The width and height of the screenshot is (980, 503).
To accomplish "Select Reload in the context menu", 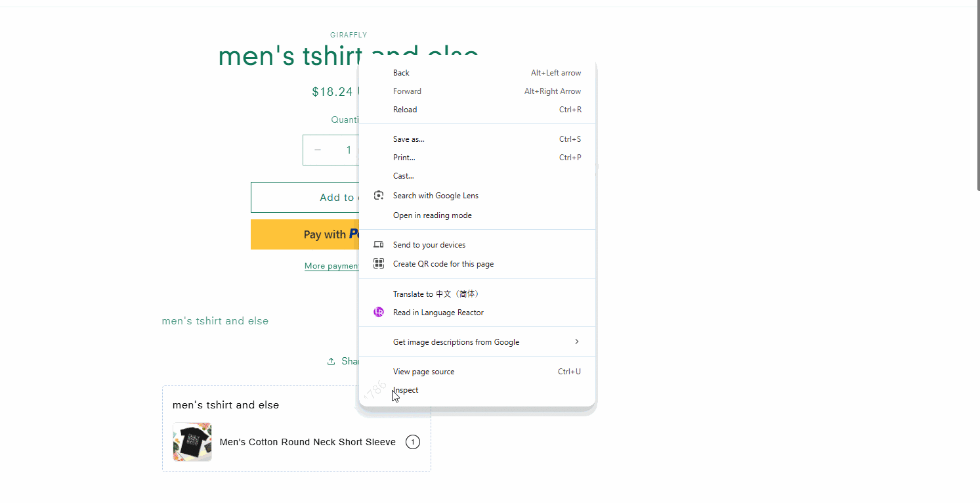I will 477,110.
